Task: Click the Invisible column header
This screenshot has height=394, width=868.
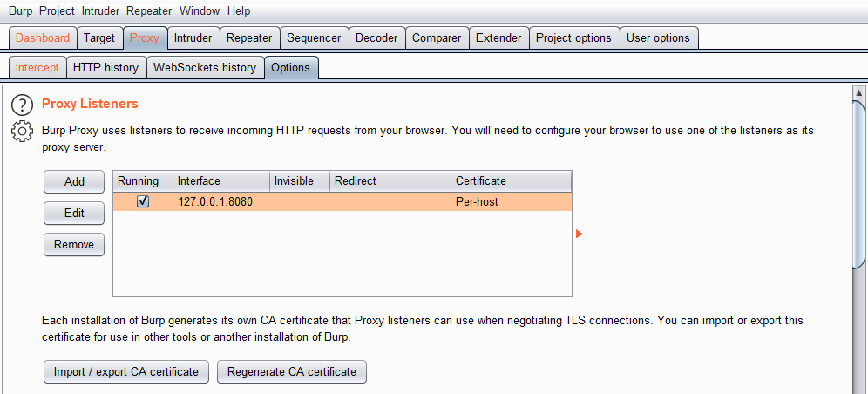Action: [x=300, y=181]
